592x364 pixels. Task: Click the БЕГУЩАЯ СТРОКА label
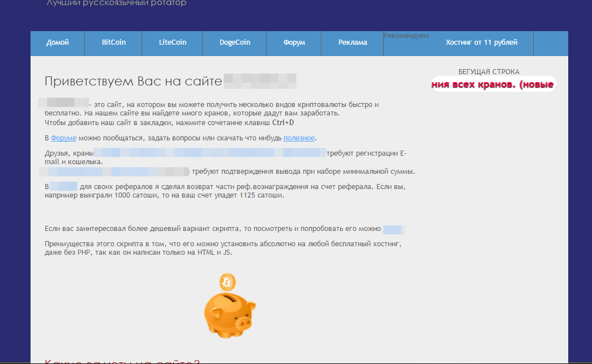488,72
